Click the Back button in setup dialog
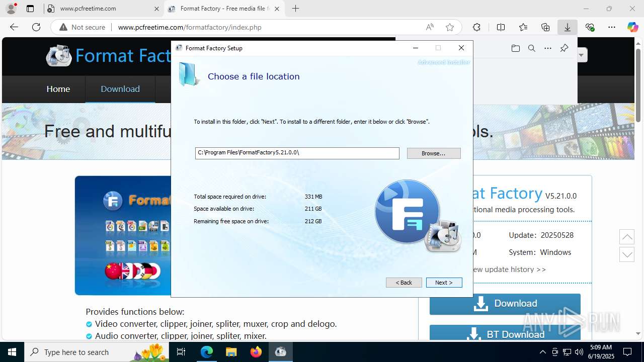 [x=404, y=283]
